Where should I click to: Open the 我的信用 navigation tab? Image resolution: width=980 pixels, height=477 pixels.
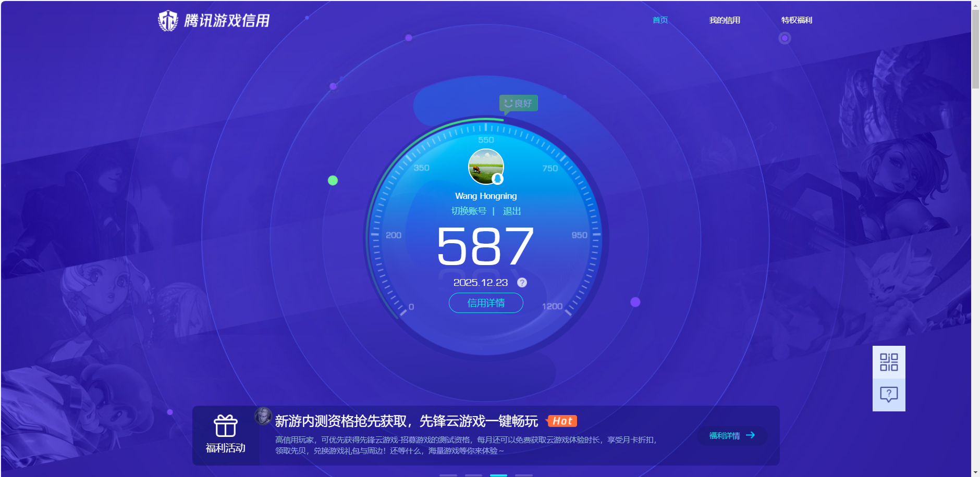724,20
